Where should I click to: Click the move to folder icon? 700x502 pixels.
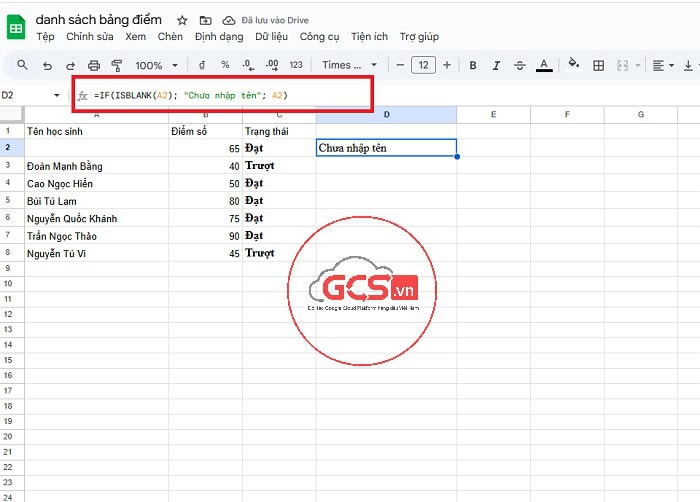(x=205, y=20)
